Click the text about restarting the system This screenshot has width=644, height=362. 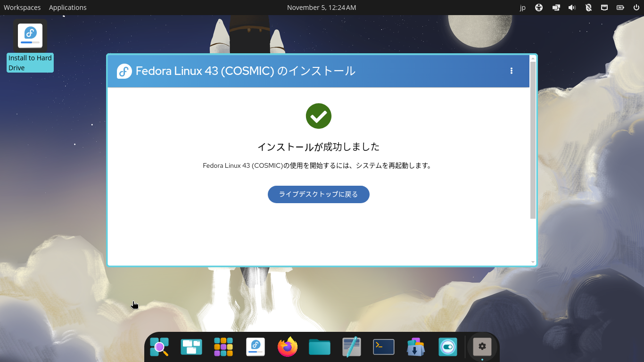click(x=317, y=166)
